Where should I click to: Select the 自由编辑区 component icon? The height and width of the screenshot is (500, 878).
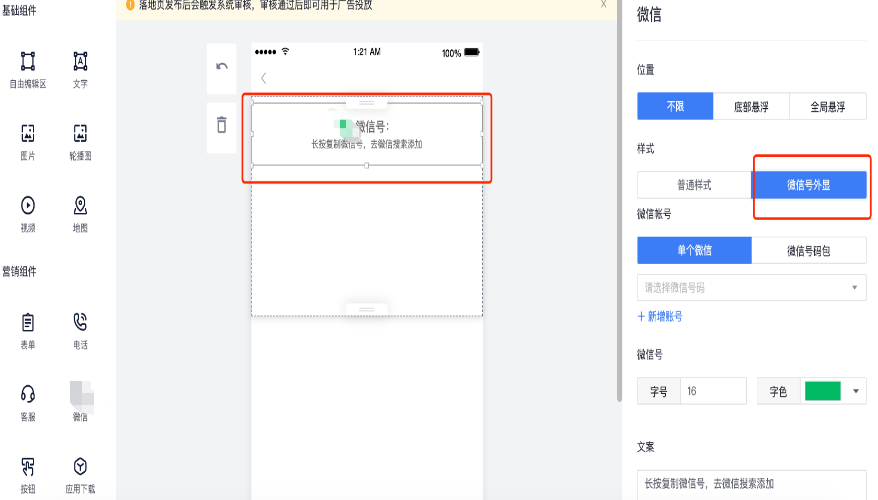click(x=27, y=62)
